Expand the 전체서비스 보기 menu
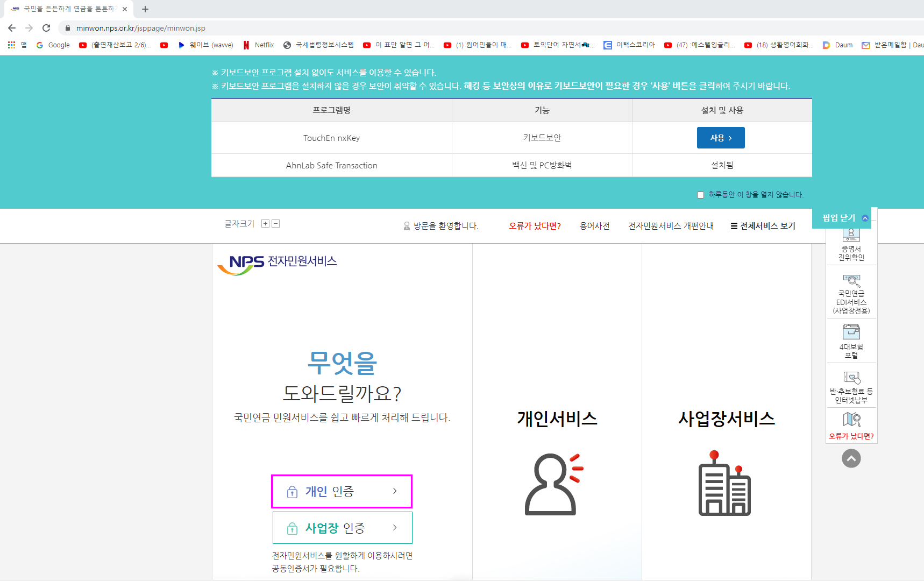The image size is (924, 581). 763,226
